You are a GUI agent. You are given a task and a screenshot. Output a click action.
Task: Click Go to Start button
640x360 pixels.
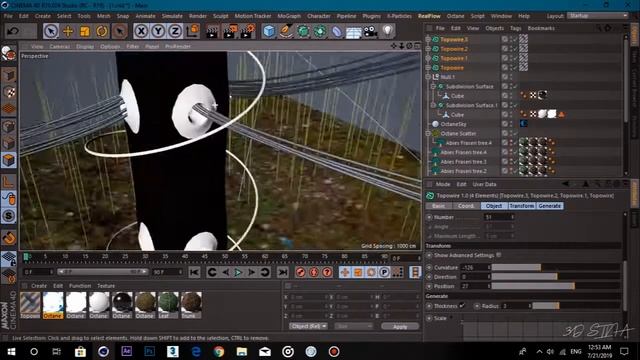click(x=194, y=272)
